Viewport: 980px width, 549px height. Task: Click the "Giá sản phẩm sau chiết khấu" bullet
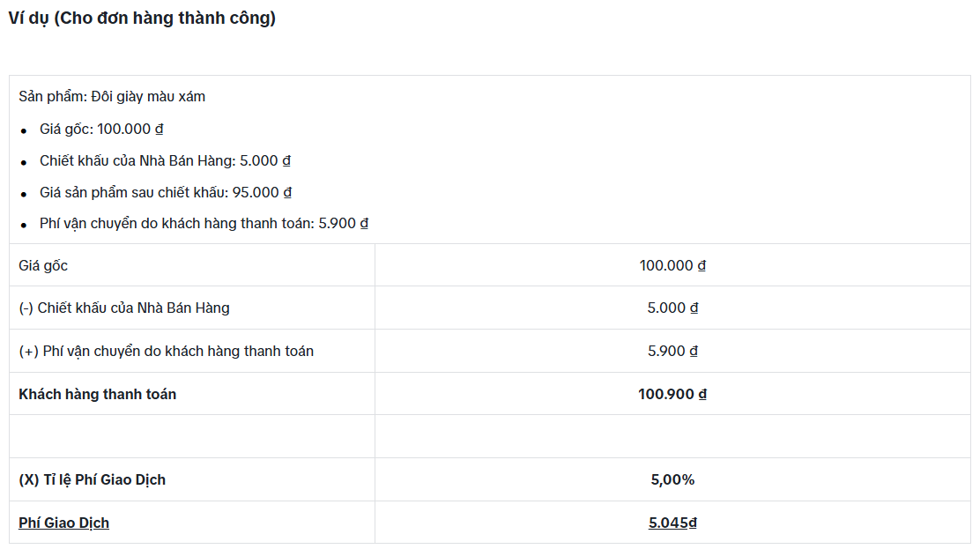coord(165,192)
